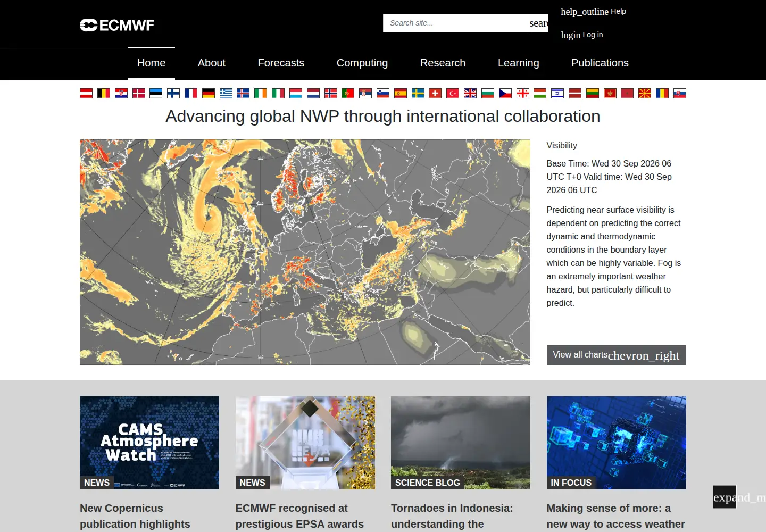The image size is (766, 532).
Task: Click the Belgium flag icon
Action: 104,94
